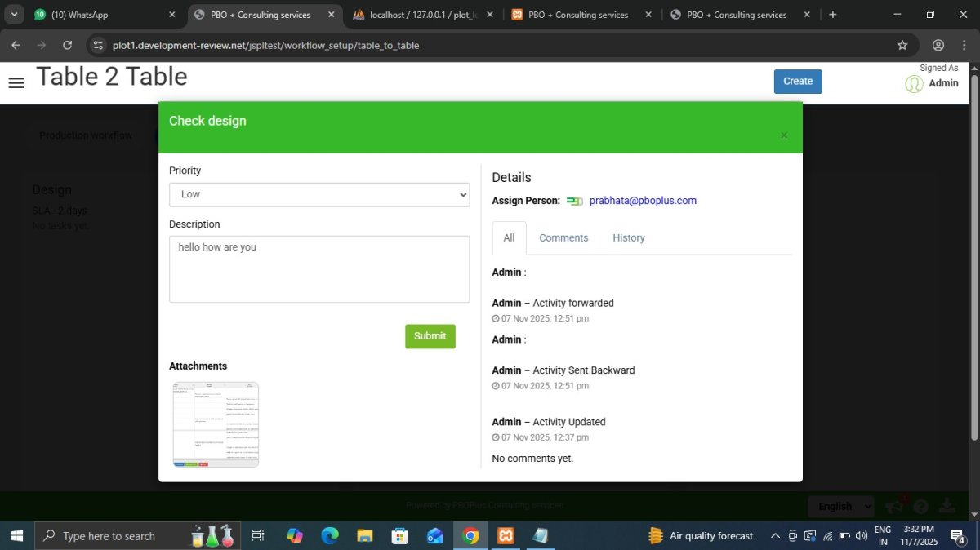Click inside the Description text area
Viewport: 980px width, 550px height.
319,269
